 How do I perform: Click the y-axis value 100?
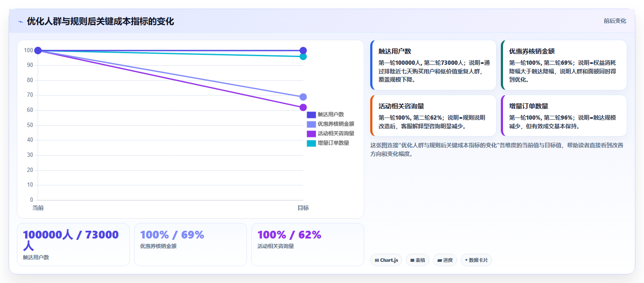pyautogui.click(x=29, y=51)
